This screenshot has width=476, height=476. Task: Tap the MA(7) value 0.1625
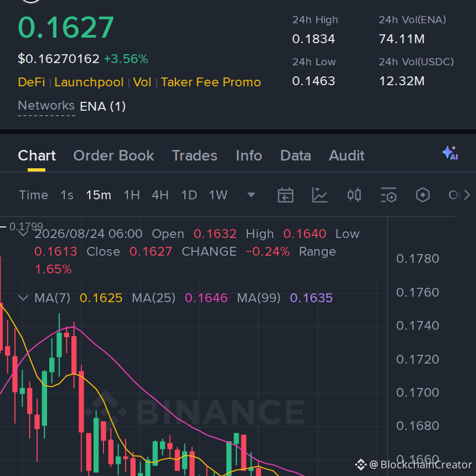coord(101,298)
